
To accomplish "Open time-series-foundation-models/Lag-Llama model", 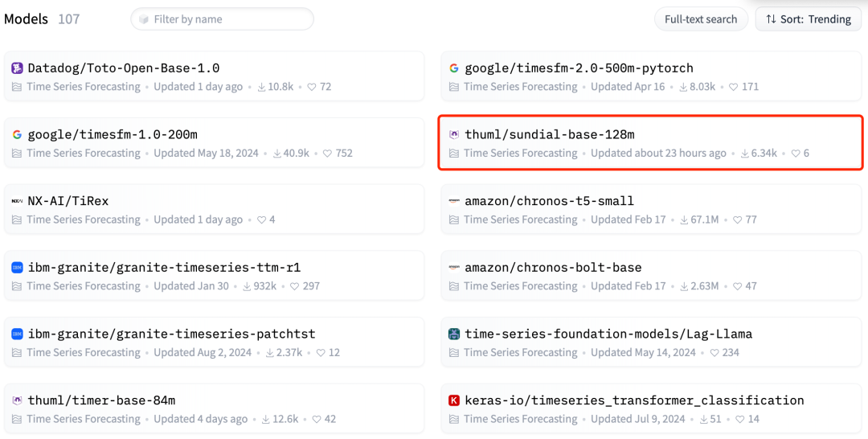I will click(651, 343).
